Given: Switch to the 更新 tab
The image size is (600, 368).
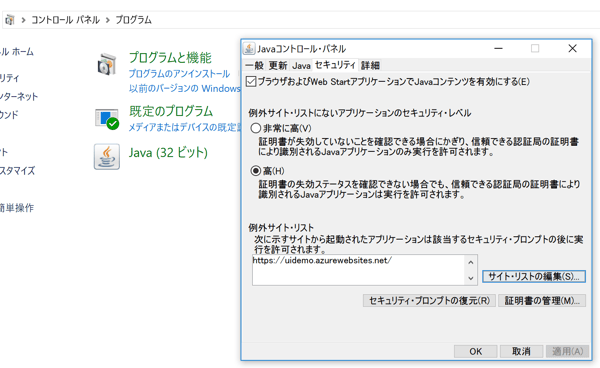Looking at the screenshot, I should pos(278,65).
